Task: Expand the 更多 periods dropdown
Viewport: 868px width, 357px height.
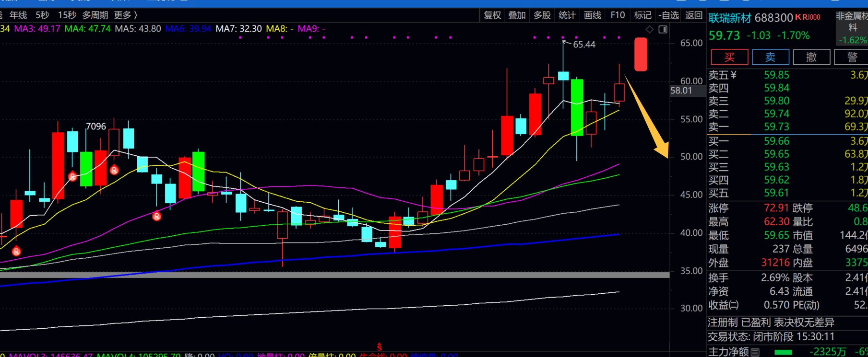Action: click(x=125, y=15)
